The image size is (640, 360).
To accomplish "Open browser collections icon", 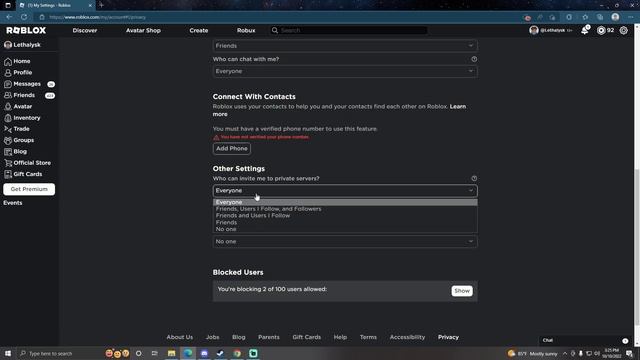I will pos(600,17).
